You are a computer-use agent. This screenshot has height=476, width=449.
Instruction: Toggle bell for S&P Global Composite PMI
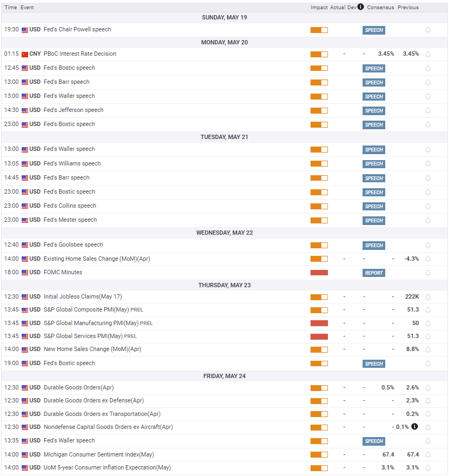pyautogui.click(x=428, y=310)
